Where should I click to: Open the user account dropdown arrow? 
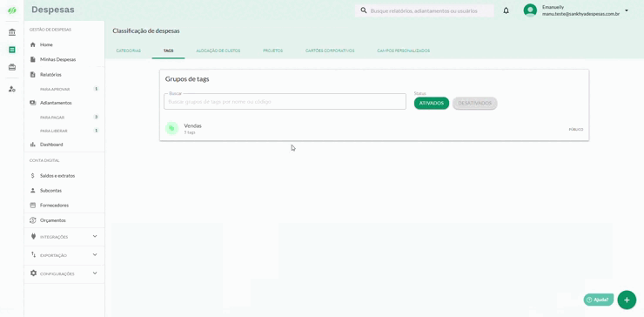[627, 10]
